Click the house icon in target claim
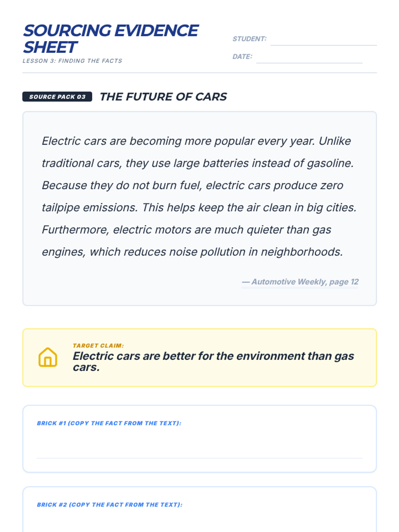The width and height of the screenshot is (399, 532). click(x=48, y=357)
